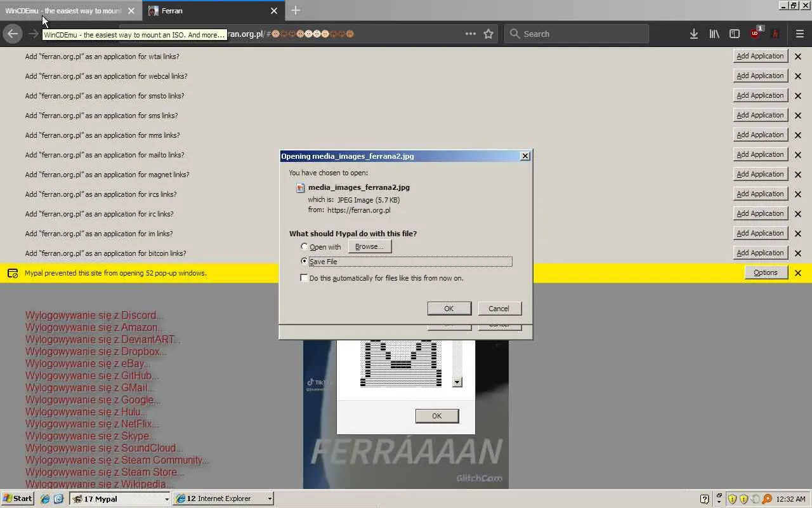Add Application for wtai links
812x508 pixels.
click(x=760, y=56)
